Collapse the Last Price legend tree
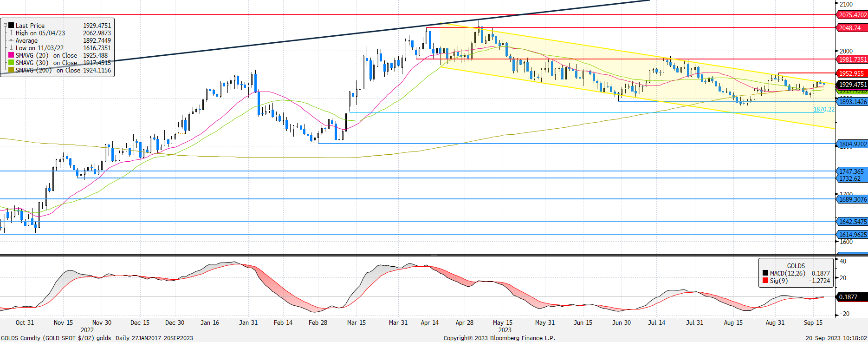 point(5,26)
